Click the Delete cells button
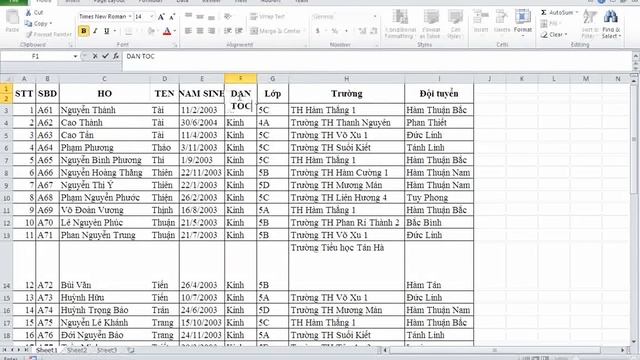 pyautogui.click(x=502, y=22)
